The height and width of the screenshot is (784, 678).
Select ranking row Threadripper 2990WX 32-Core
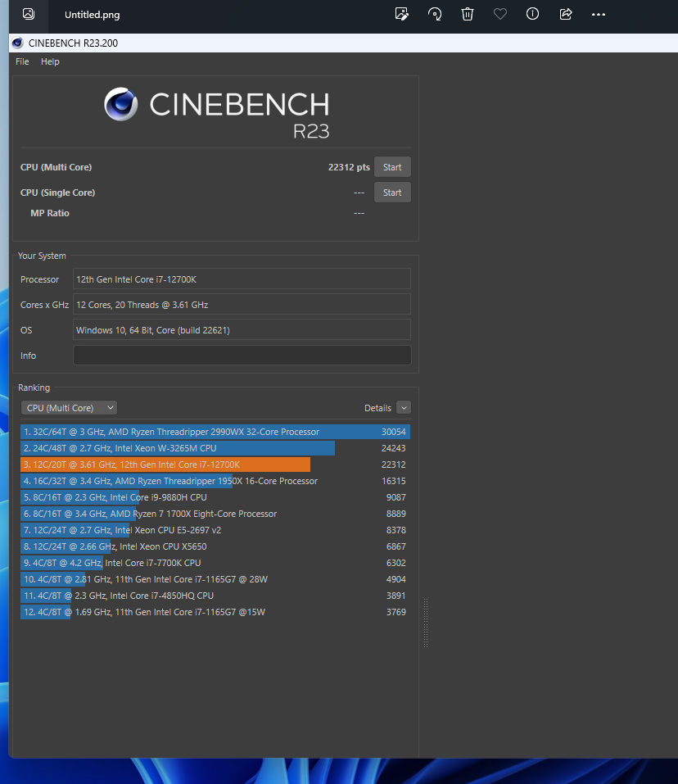tap(215, 432)
